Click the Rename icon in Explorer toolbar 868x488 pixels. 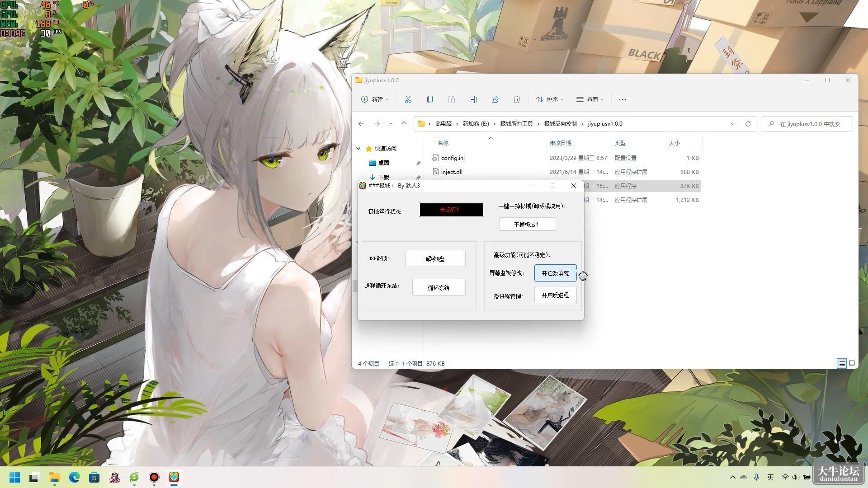pos(473,99)
